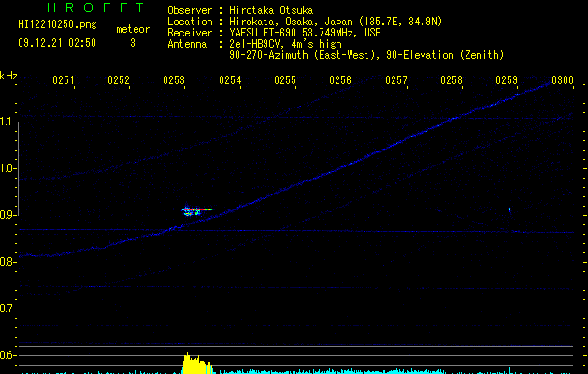Click the 0259 time marker
The width and height of the screenshot is (588, 374).
[507, 79]
